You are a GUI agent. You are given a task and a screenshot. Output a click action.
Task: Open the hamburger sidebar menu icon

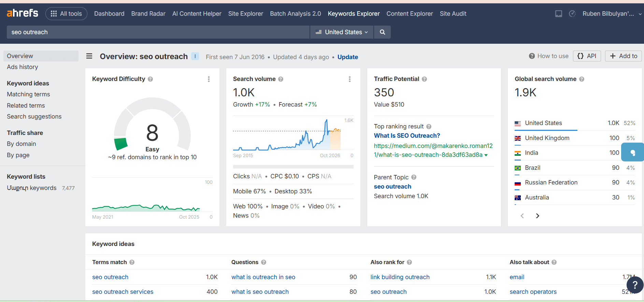(x=89, y=56)
